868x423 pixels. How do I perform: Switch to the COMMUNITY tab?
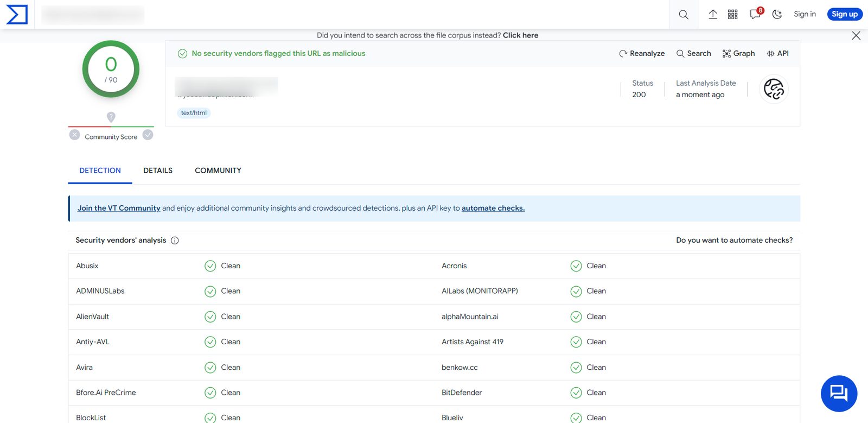pos(218,171)
